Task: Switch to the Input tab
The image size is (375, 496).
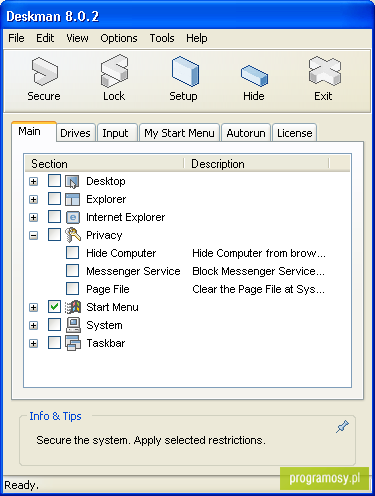Action: click(x=117, y=133)
